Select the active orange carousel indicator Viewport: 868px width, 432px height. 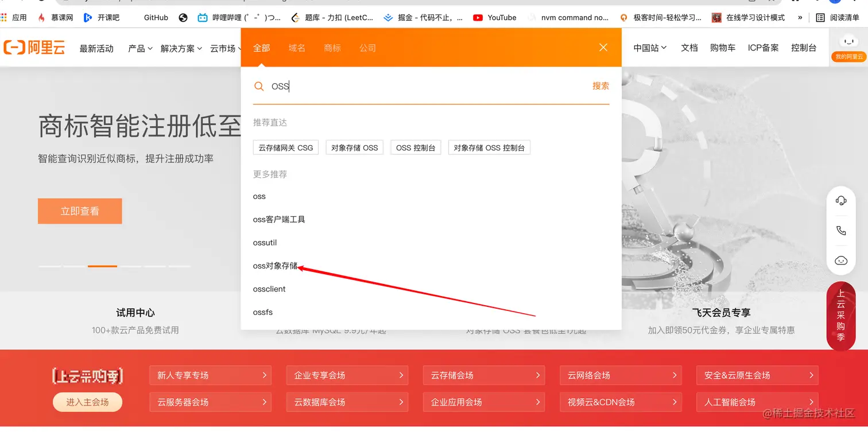pyautogui.click(x=102, y=266)
